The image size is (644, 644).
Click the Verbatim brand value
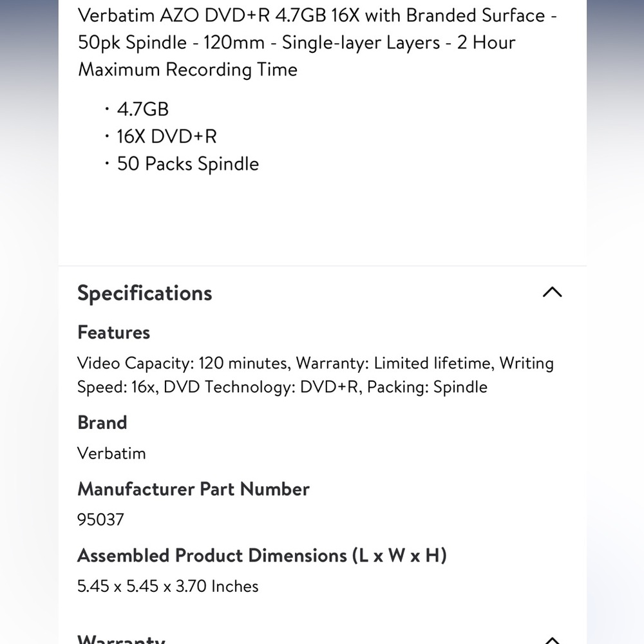pos(111,453)
